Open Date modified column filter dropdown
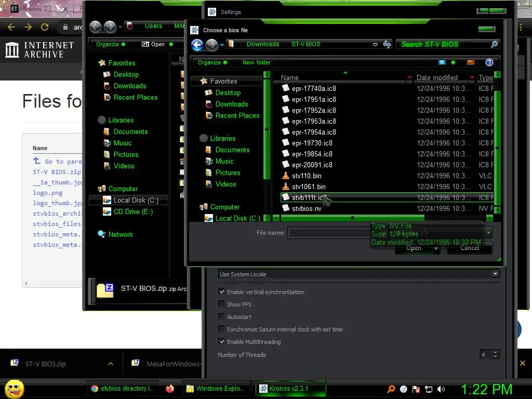Screen dimensions: 532x399 [472, 78]
